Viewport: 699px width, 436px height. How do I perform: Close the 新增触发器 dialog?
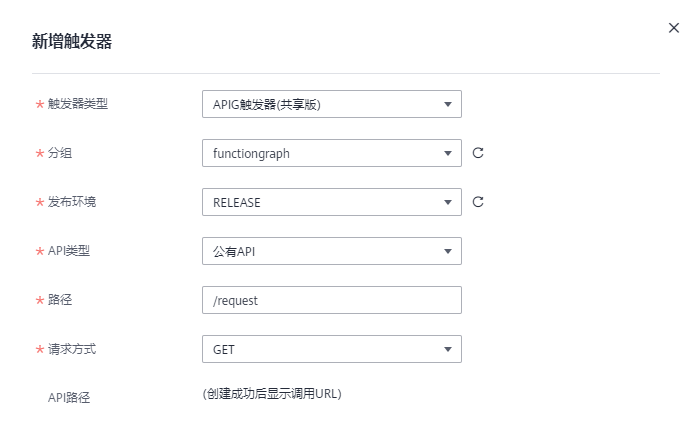pos(674,29)
